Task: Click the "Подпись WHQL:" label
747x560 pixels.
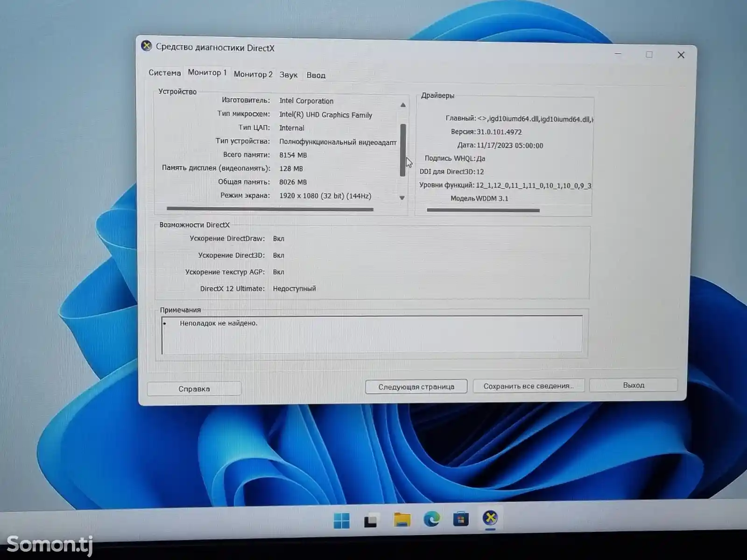Action: tap(450, 158)
